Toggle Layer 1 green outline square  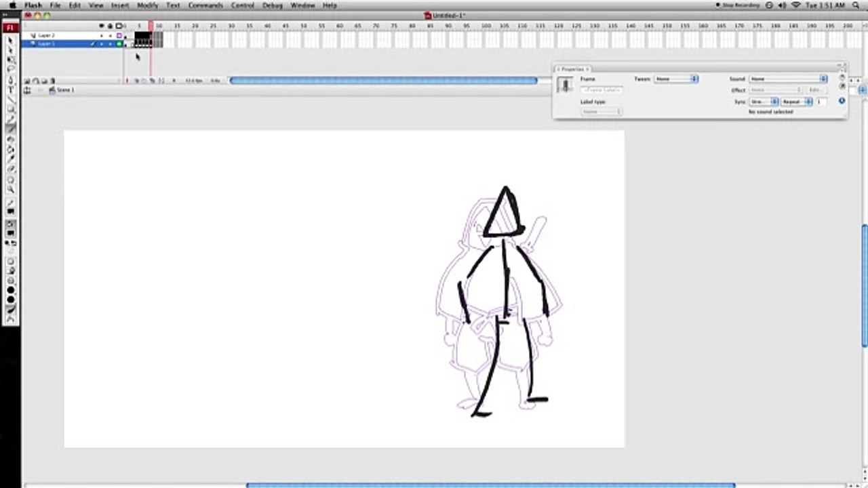pos(119,43)
